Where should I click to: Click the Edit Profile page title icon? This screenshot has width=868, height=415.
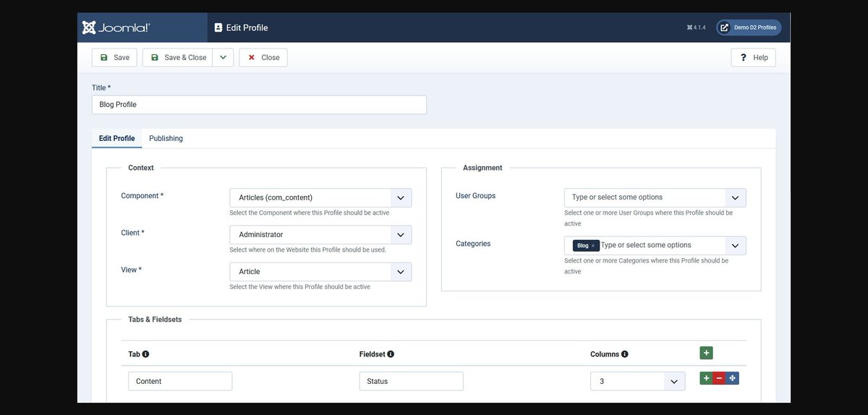click(218, 27)
